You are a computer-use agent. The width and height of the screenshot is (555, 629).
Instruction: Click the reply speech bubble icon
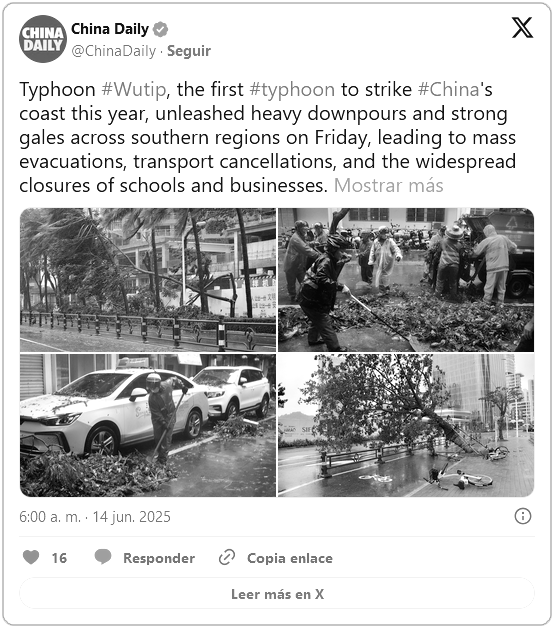103,557
